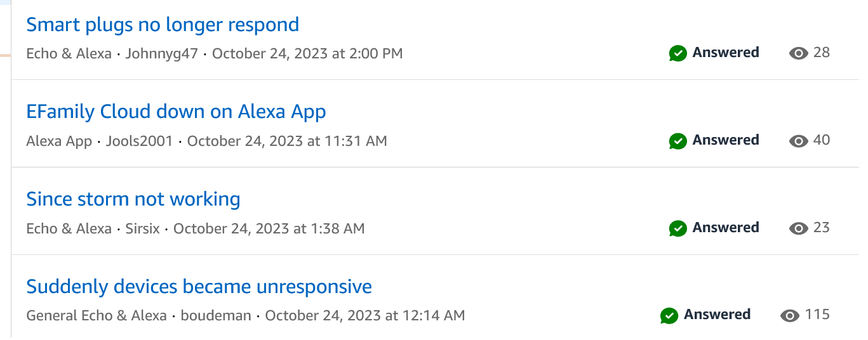
Task: Select the author name Johnnyg47
Action: pos(162,53)
